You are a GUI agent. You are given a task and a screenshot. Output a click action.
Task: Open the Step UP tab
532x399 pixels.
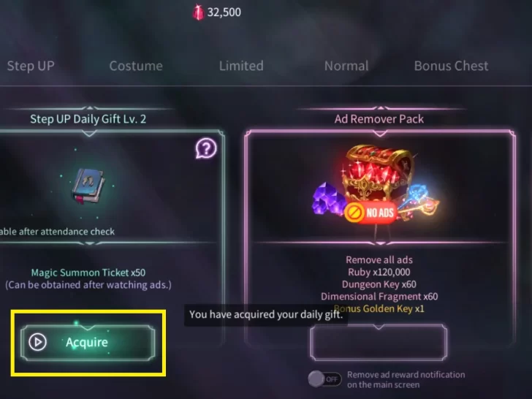click(x=31, y=66)
